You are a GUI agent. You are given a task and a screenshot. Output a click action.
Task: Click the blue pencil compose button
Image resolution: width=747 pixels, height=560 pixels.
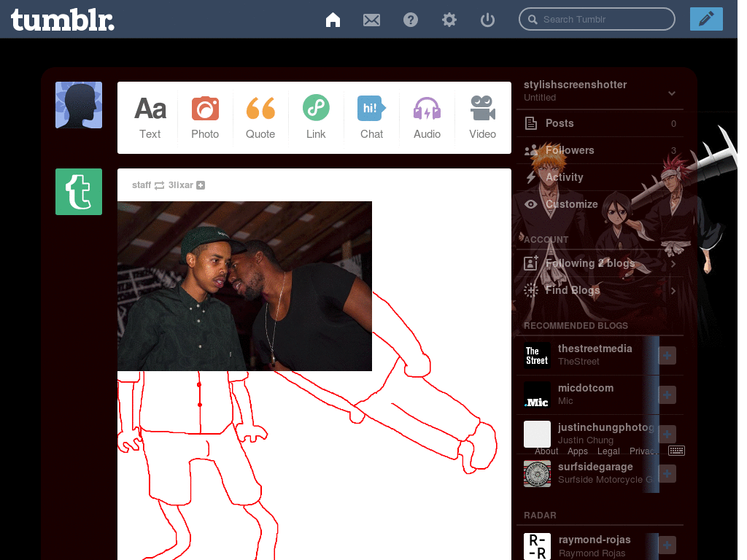705,19
